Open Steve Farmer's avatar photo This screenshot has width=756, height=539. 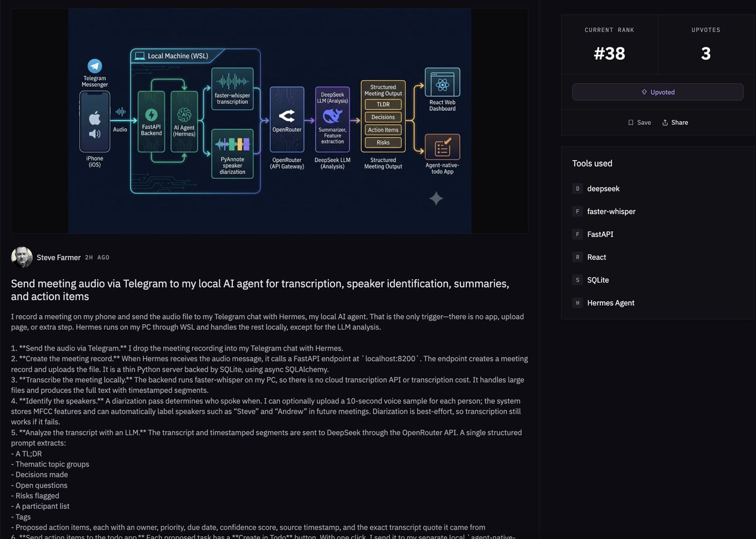[22, 257]
